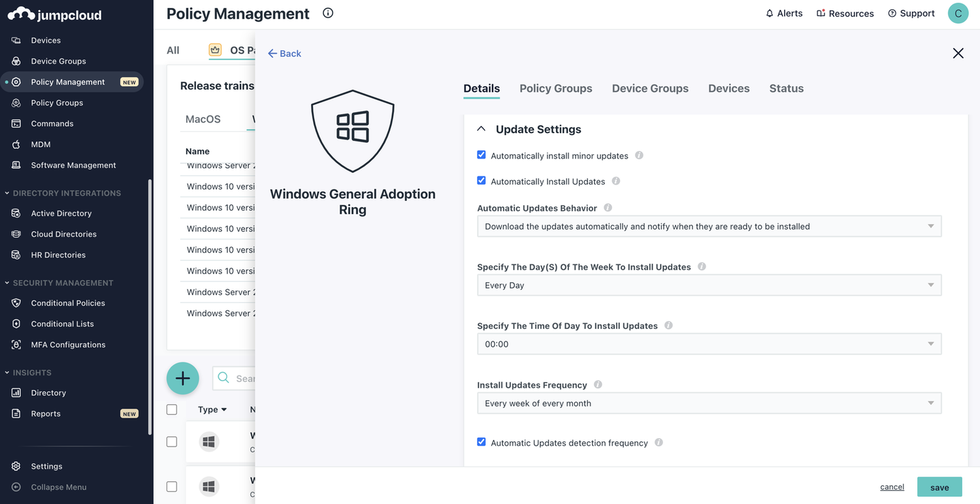Select the All policies tab

[x=173, y=50]
